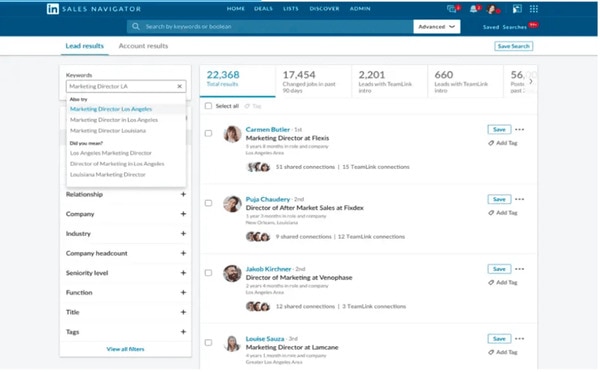Add tag to Puja Chaudery
This screenshot has width=600, height=372.
[503, 213]
